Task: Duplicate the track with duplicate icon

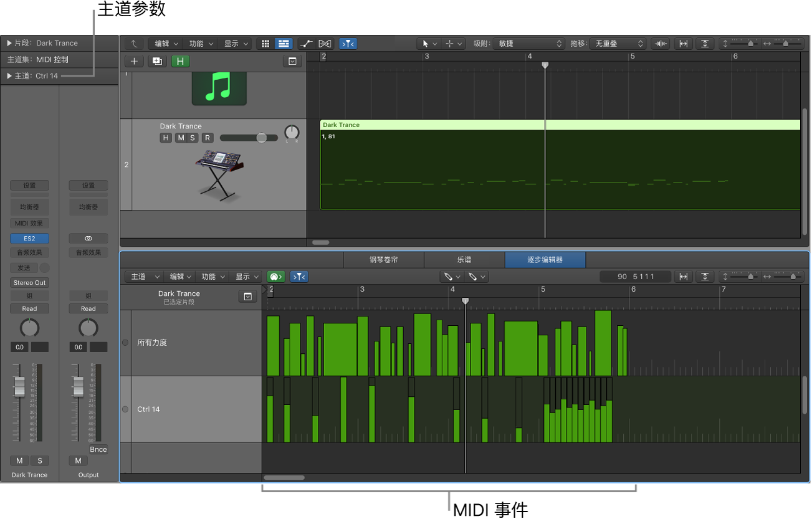Action: 156,61
